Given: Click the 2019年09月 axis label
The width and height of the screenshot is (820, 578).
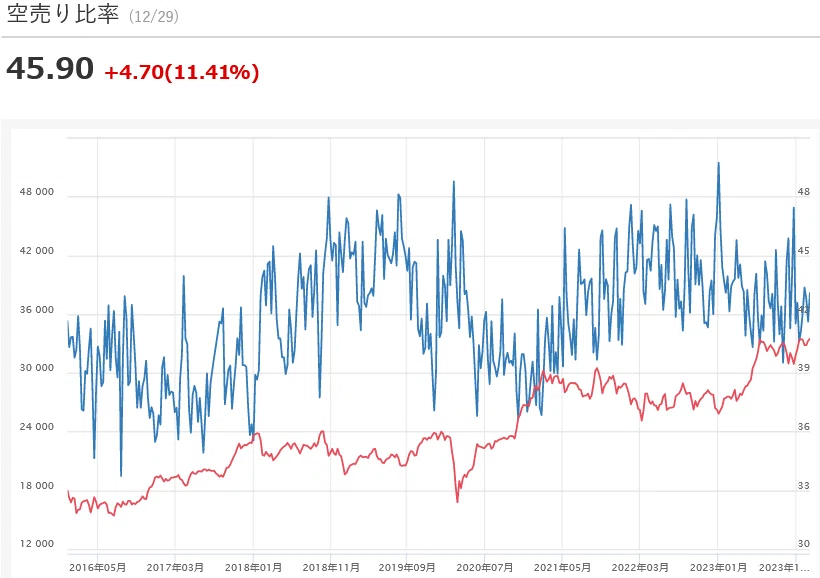Looking at the screenshot, I should [407, 568].
